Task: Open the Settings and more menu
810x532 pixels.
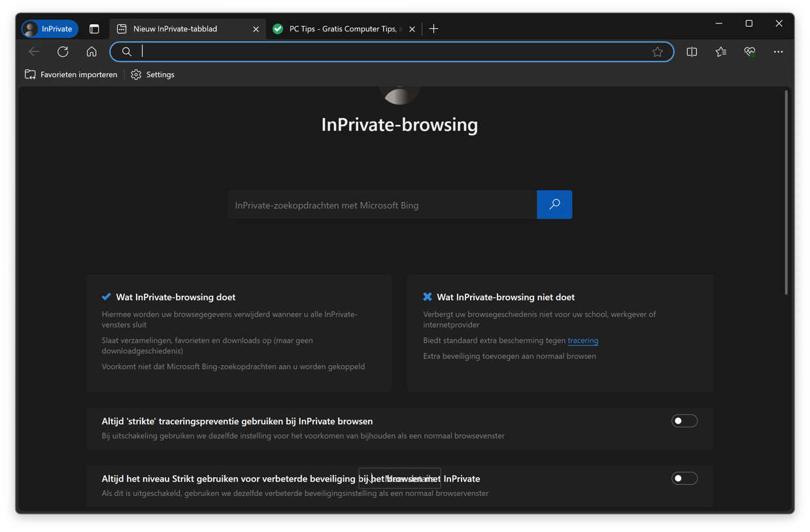Action: coord(778,51)
